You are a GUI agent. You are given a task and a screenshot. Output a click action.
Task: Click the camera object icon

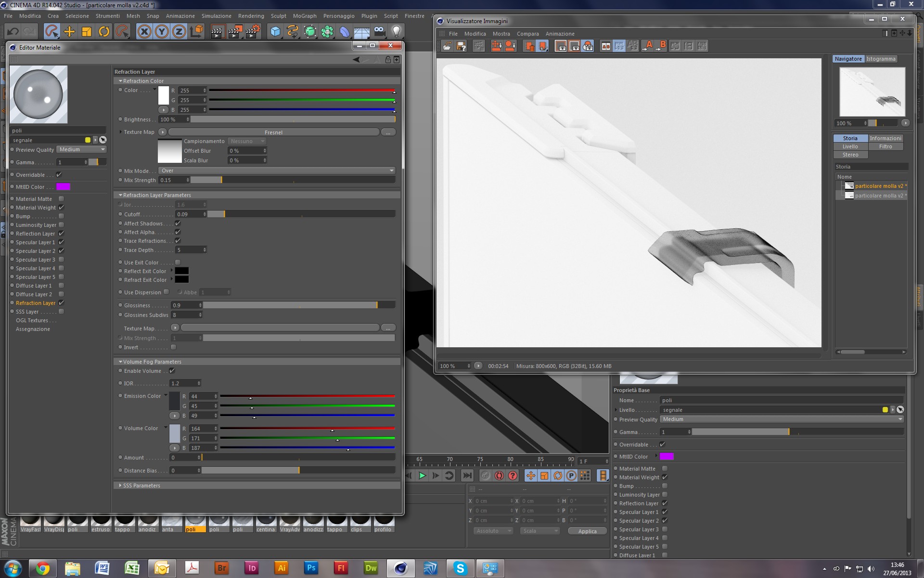[x=379, y=32]
